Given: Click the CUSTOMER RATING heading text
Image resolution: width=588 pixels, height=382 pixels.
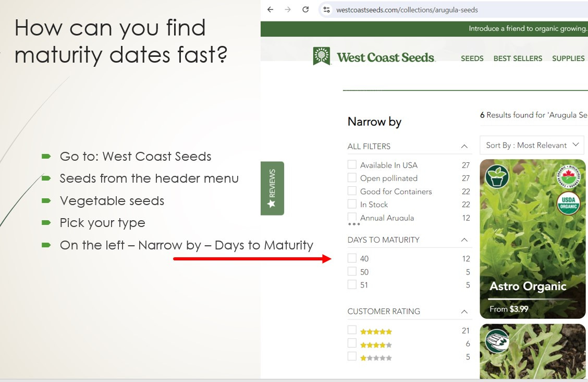Looking at the screenshot, I should [384, 312].
